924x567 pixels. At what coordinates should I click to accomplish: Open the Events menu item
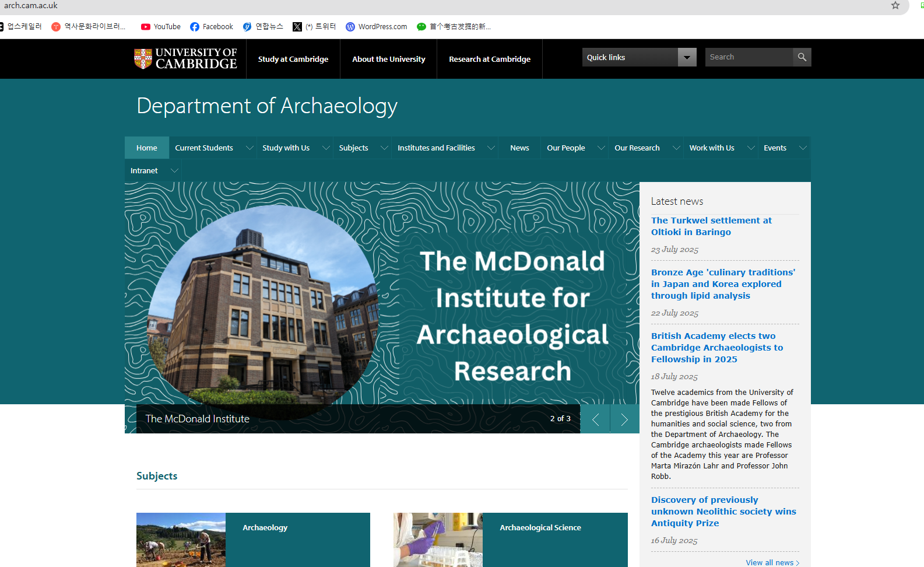point(775,148)
